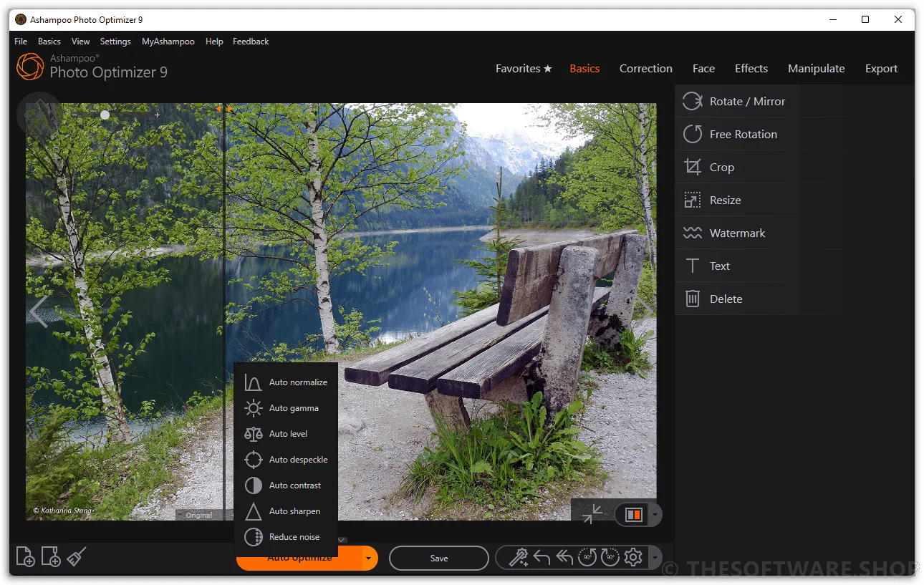
Task: Click the Delete trash icon
Action: coord(692,299)
